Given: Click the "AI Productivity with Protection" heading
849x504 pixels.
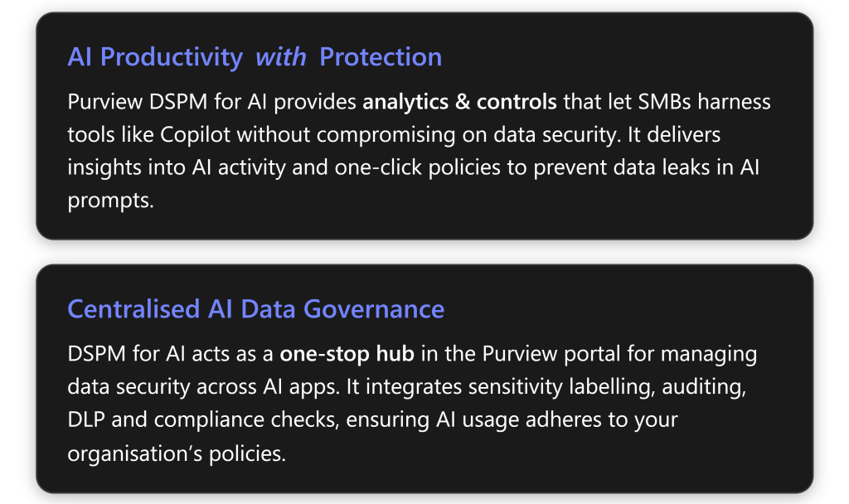Looking at the screenshot, I should tap(254, 57).
